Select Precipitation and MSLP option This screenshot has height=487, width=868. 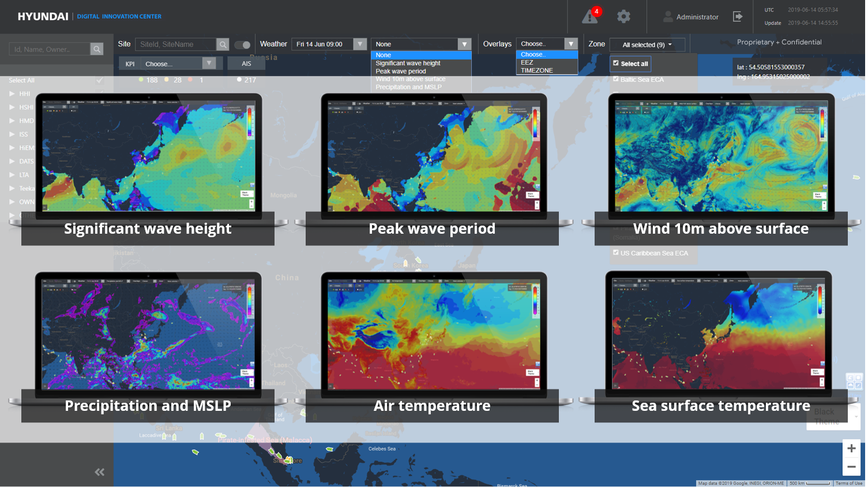[421, 87]
